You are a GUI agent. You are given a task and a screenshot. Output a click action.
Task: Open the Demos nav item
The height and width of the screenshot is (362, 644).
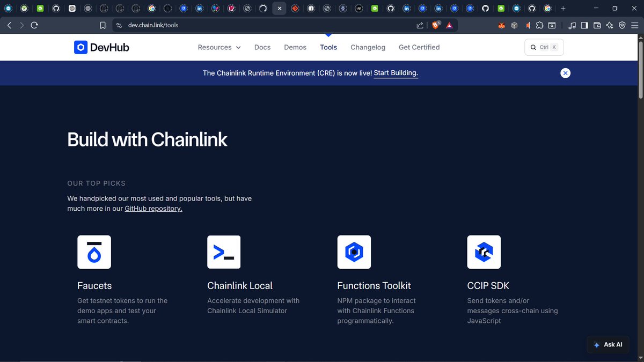point(295,47)
